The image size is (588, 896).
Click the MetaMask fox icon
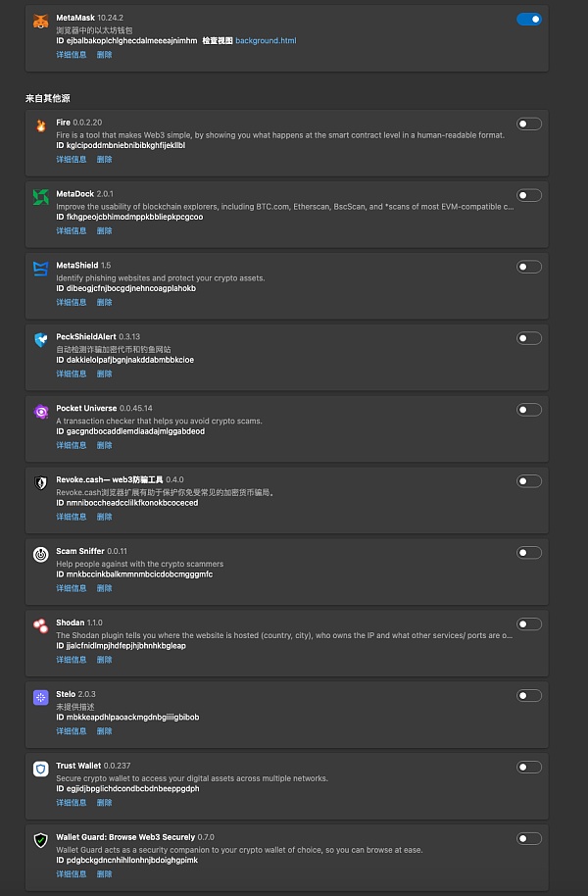click(x=40, y=22)
